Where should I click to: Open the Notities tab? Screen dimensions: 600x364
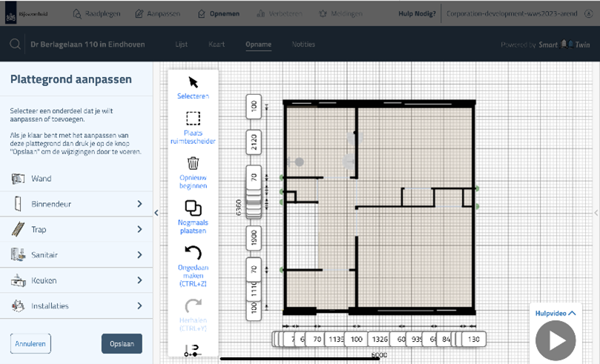pos(303,44)
